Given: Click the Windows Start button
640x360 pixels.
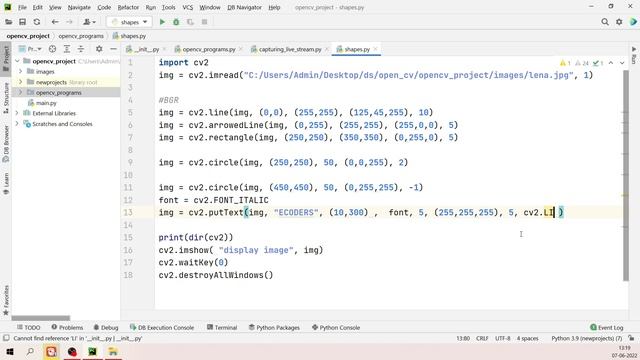Looking at the screenshot, I should [10, 352].
